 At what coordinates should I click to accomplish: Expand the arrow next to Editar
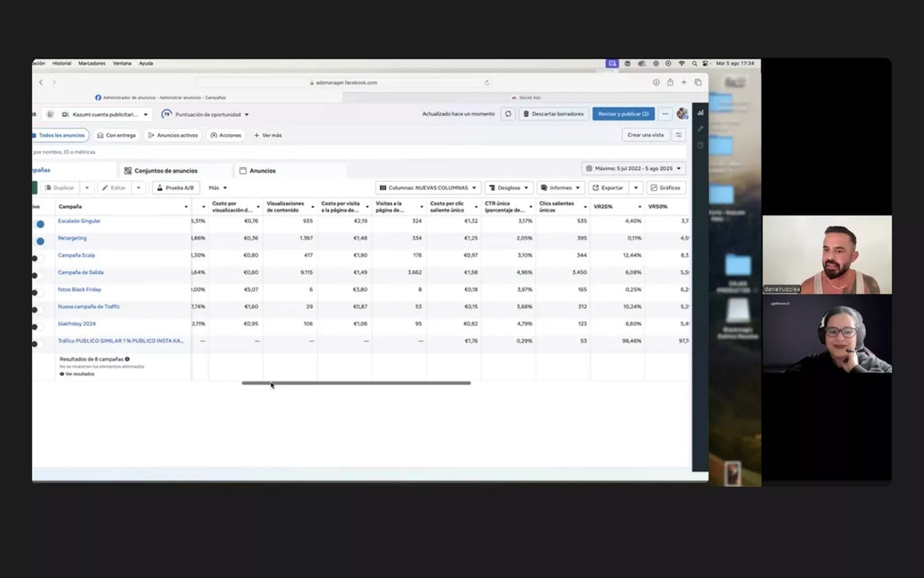(139, 187)
